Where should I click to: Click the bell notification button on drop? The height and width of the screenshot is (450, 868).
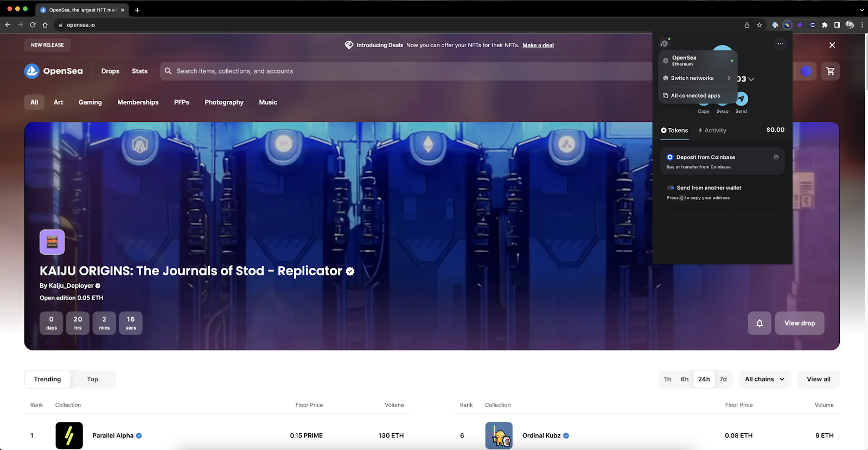759,323
